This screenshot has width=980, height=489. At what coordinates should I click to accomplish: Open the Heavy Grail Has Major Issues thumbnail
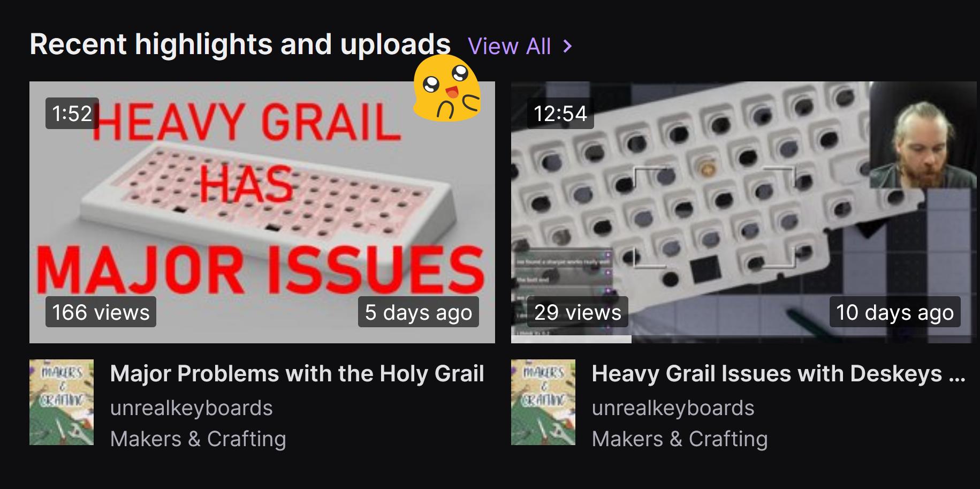262,212
